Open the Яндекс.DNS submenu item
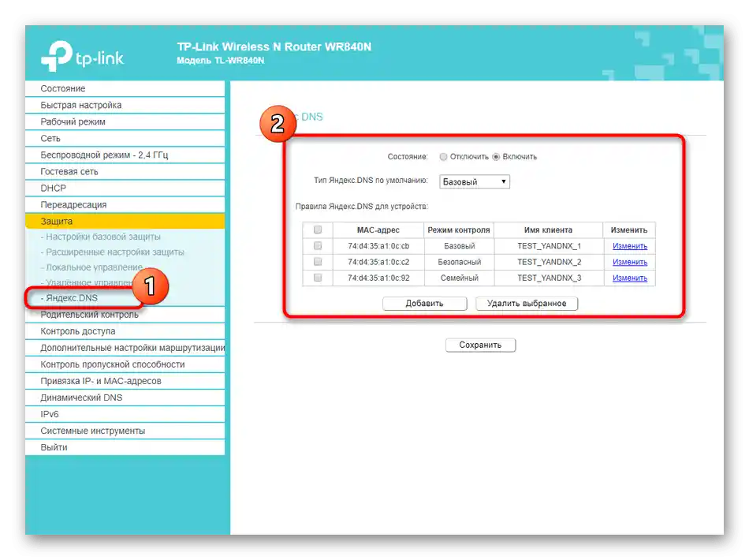 tap(69, 298)
